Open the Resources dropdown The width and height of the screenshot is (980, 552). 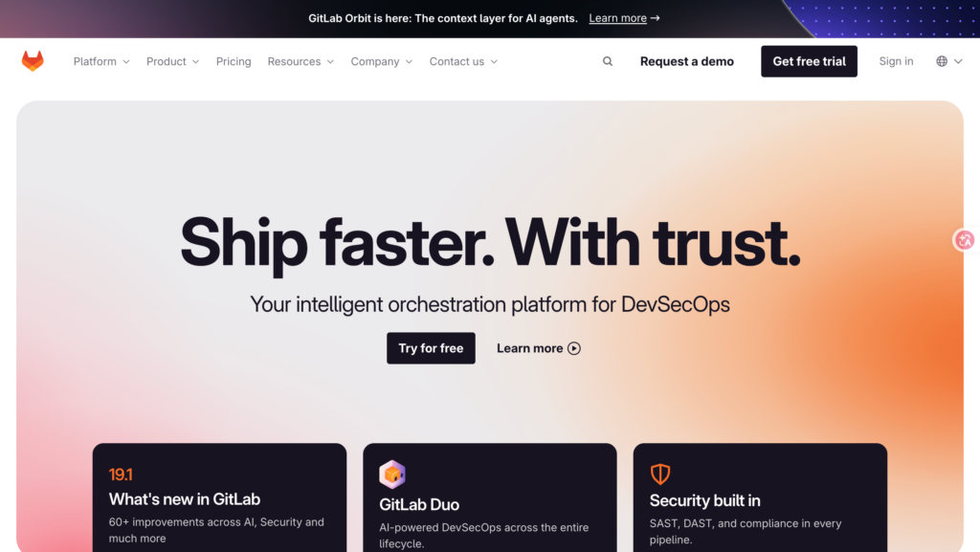(x=301, y=61)
